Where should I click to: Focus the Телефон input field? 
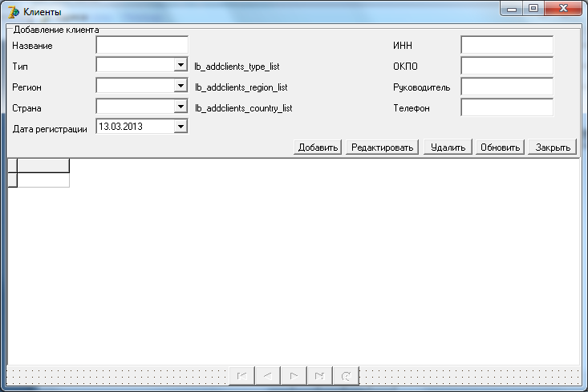507,107
